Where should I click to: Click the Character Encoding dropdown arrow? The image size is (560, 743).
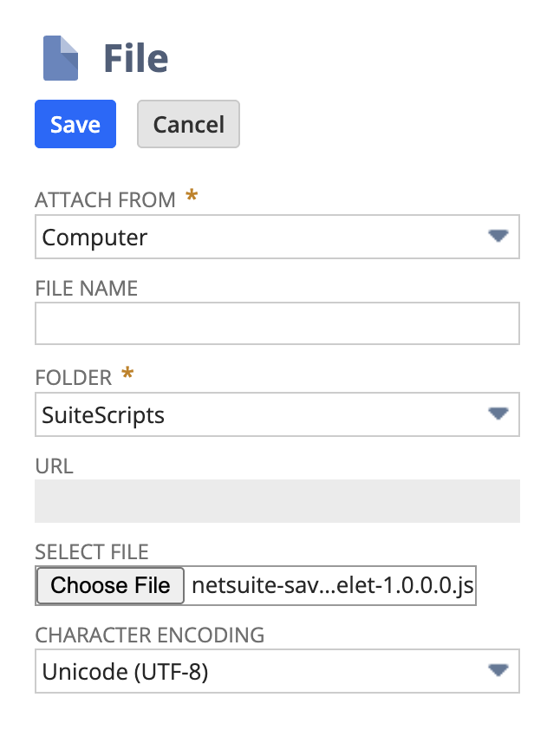point(498,670)
